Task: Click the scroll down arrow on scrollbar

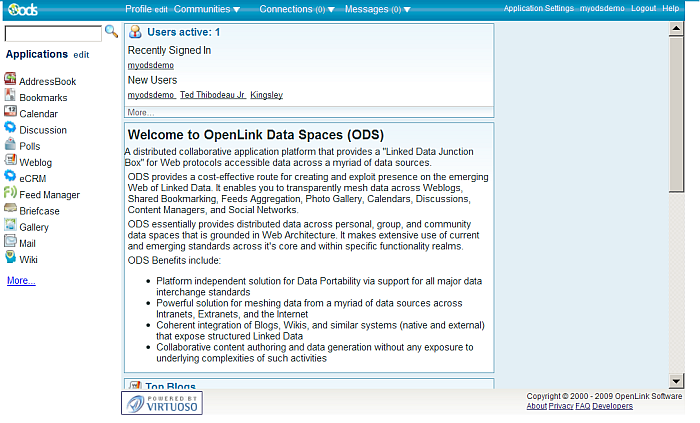Action: click(677, 381)
